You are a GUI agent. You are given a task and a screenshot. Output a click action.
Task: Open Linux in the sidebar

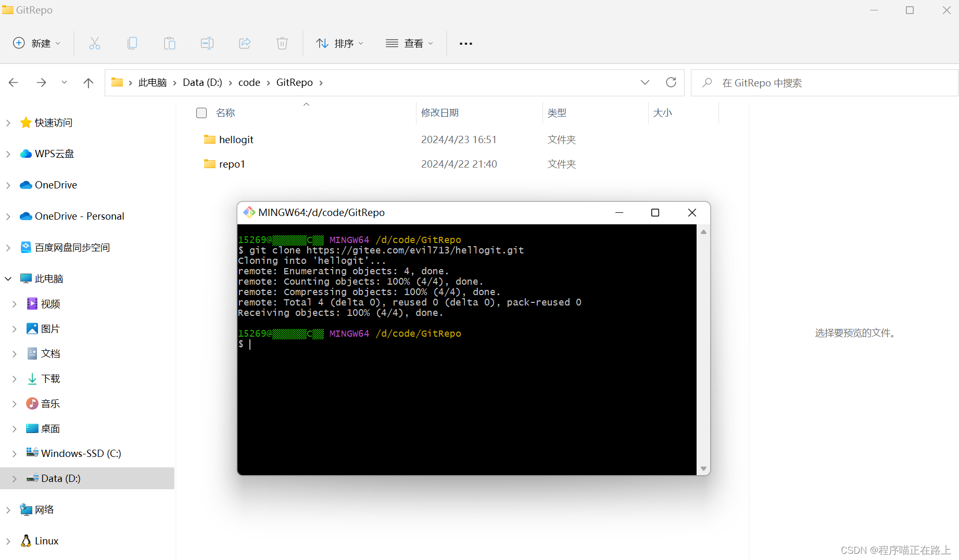coord(39,541)
